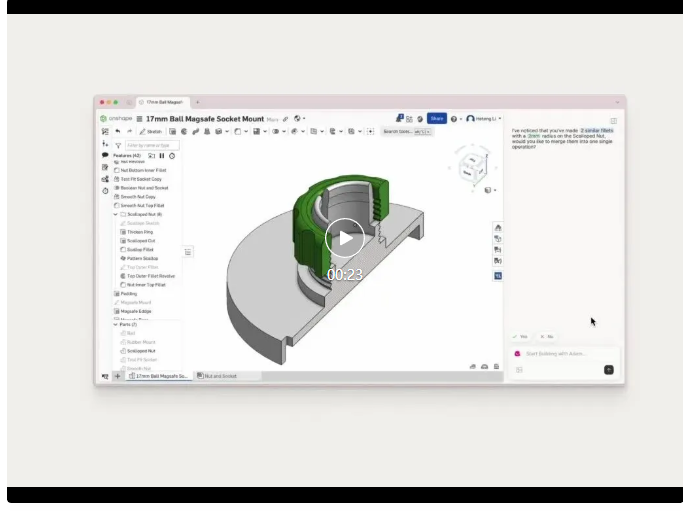Click the top (house) icon in right side panel
The height and width of the screenshot is (511, 683).
coord(498,227)
